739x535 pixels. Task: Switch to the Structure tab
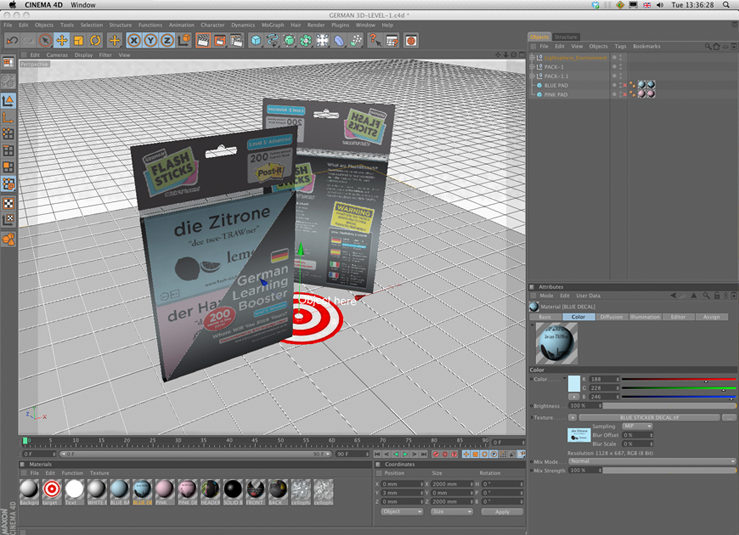(566, 37)
